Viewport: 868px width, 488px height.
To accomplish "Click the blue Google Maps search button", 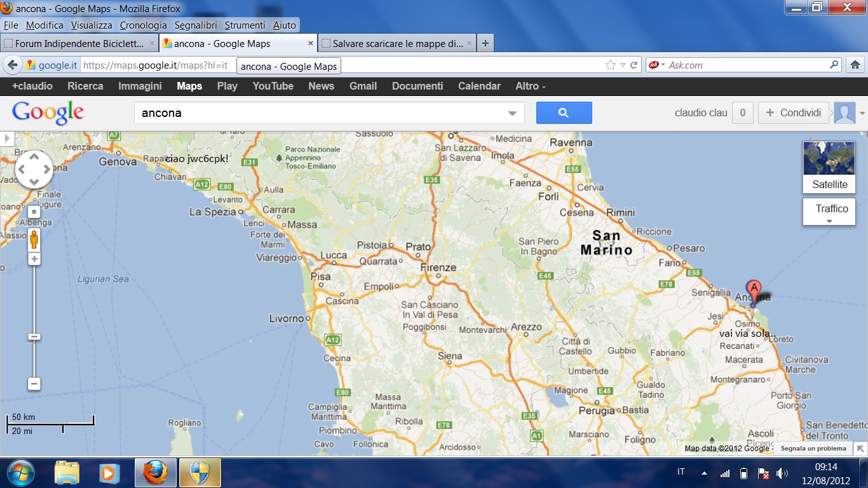I will point(564,112).
